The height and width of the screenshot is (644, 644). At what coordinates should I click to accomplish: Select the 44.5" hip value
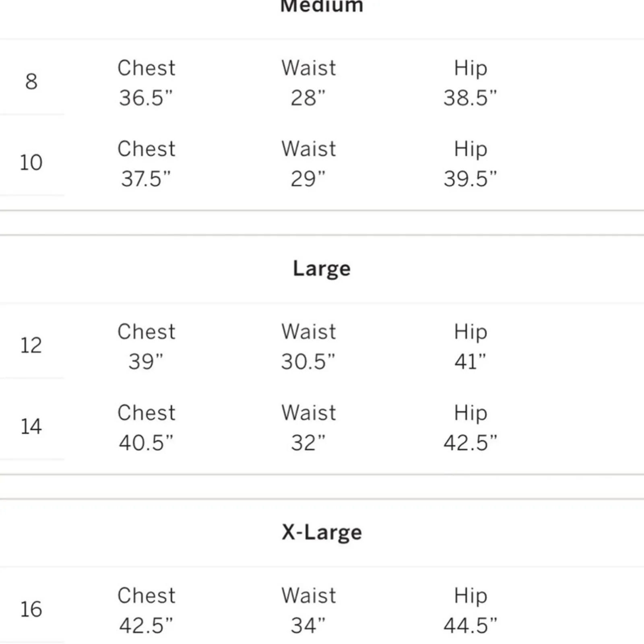470,625
